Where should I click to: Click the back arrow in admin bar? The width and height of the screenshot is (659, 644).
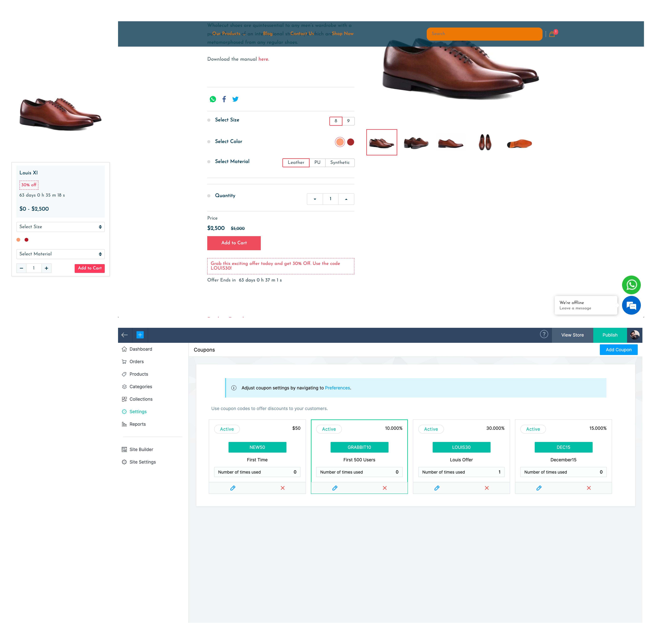[x=125, y=335]
